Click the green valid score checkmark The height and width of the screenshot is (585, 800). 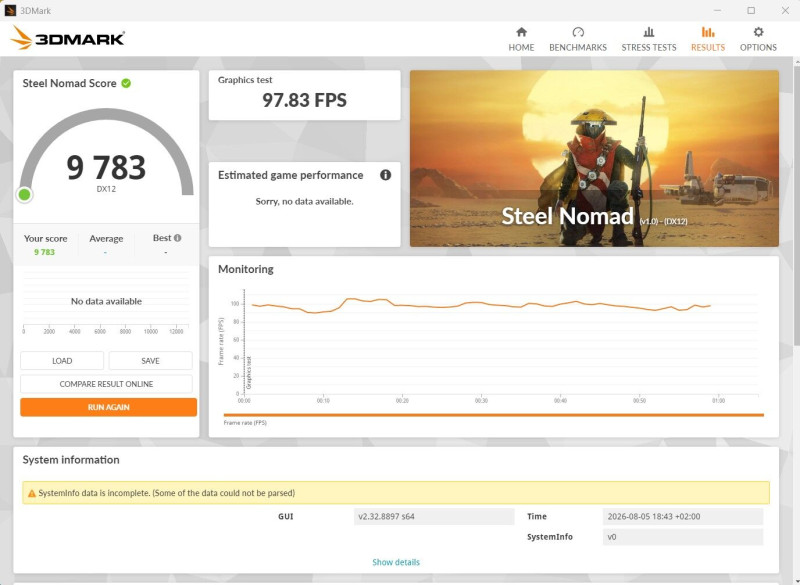(x=126, y=83)
